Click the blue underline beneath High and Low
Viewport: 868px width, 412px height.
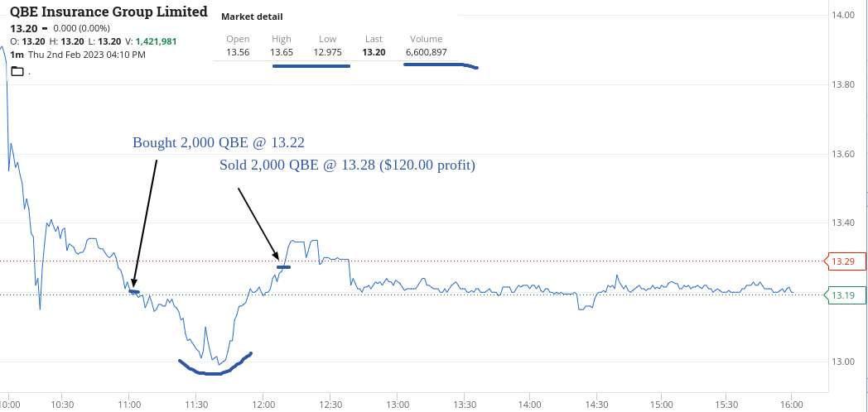pyautogui.click(x=311, y=66)
